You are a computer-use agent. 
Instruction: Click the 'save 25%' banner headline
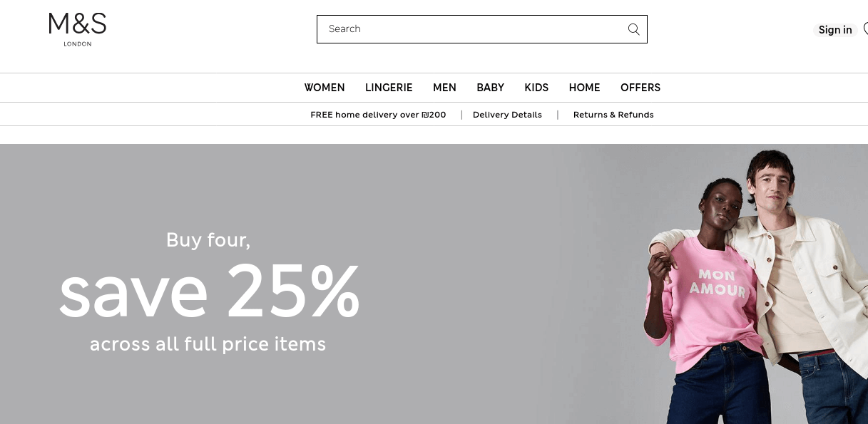pos(209,290)
